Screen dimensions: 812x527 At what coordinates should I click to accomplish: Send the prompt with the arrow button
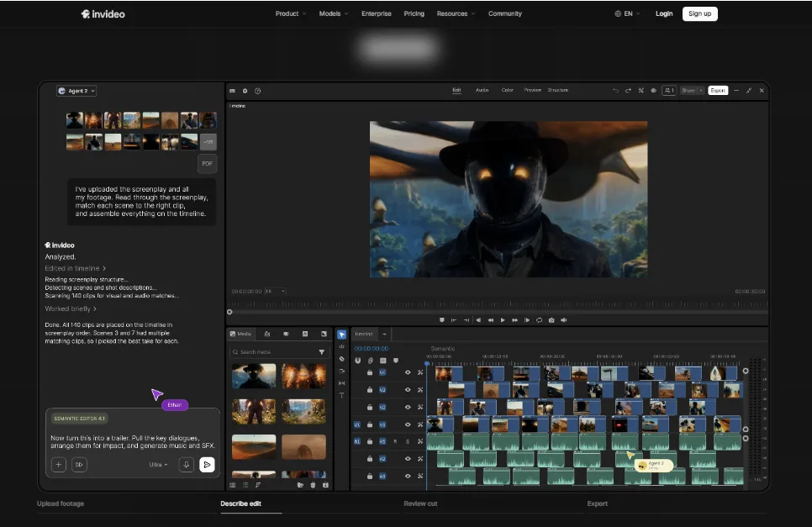[x=207, y=464]
